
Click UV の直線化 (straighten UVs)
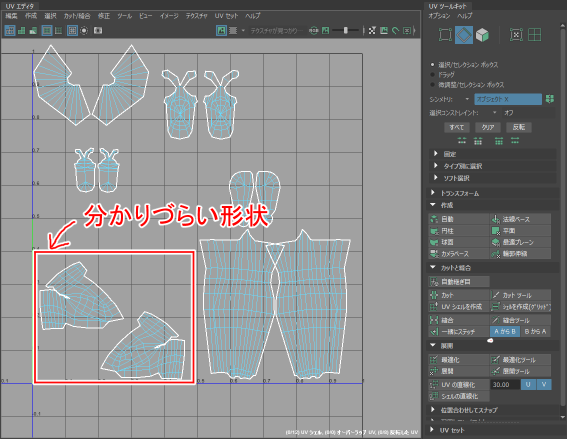pyautogui.click(x=458, y=384)
